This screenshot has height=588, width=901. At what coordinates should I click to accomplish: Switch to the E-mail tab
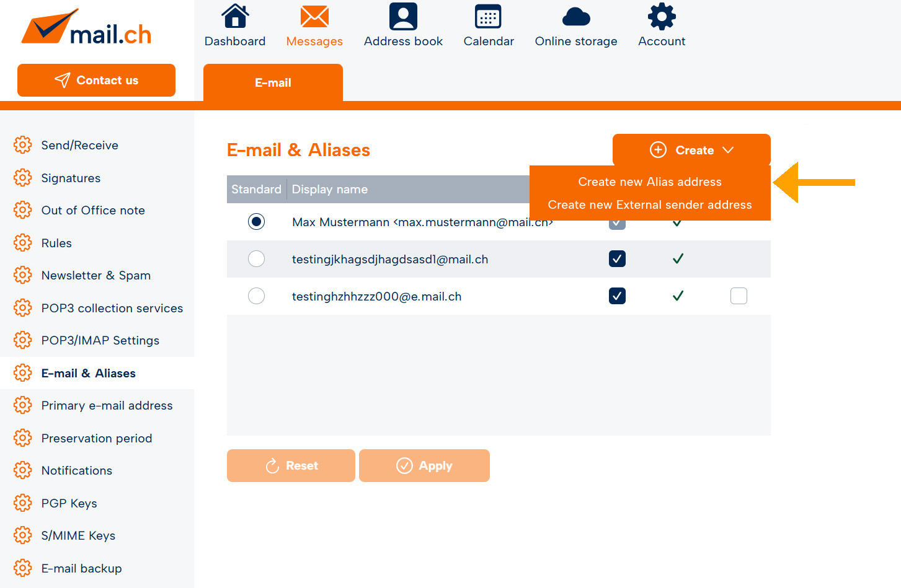(273, 83)
